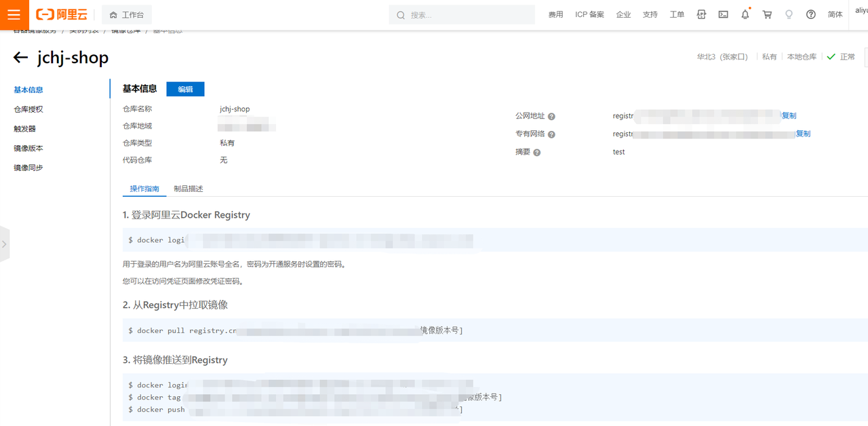Copy the 公网地址 registry address

789,116
